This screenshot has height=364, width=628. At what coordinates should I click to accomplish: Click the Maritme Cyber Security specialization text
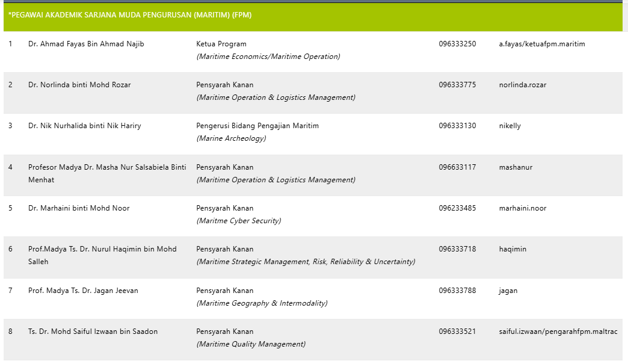[239, 221]
